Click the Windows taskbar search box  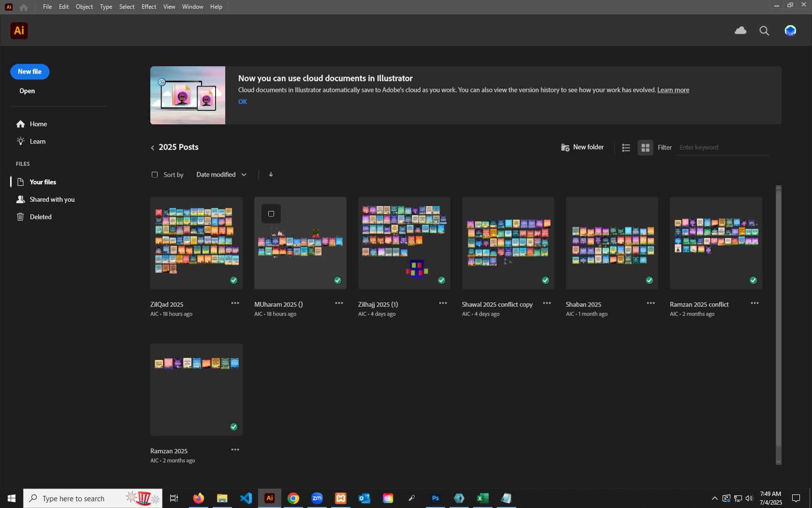pos(93,498)
